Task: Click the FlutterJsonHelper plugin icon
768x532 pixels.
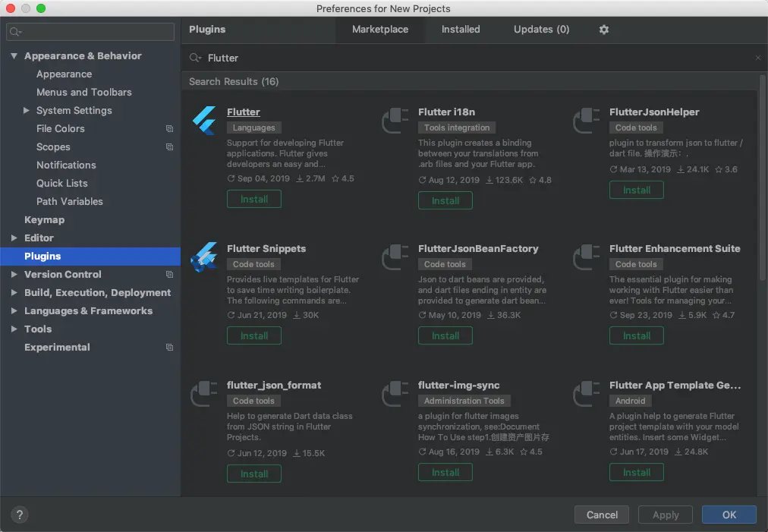Action: (587, 120)
